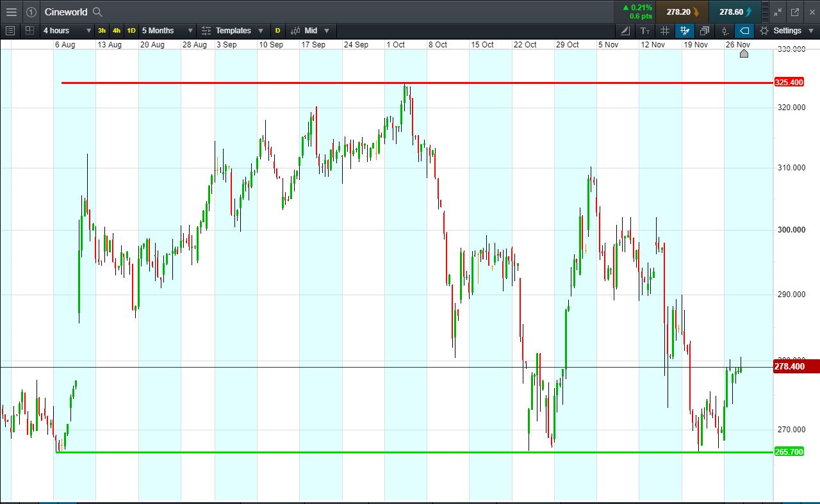Toggle the highlighted price label tag icon
The image size is (820, 504).
(x=744, y=30)
